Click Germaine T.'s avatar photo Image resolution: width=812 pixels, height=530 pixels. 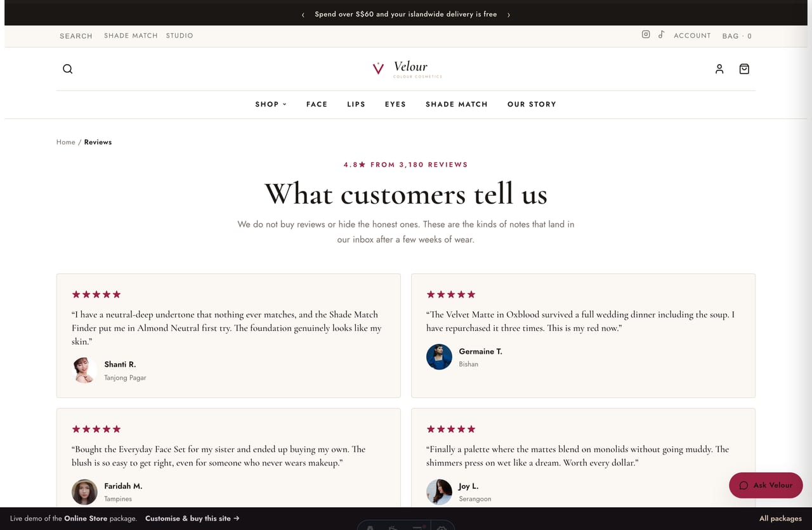439,357
